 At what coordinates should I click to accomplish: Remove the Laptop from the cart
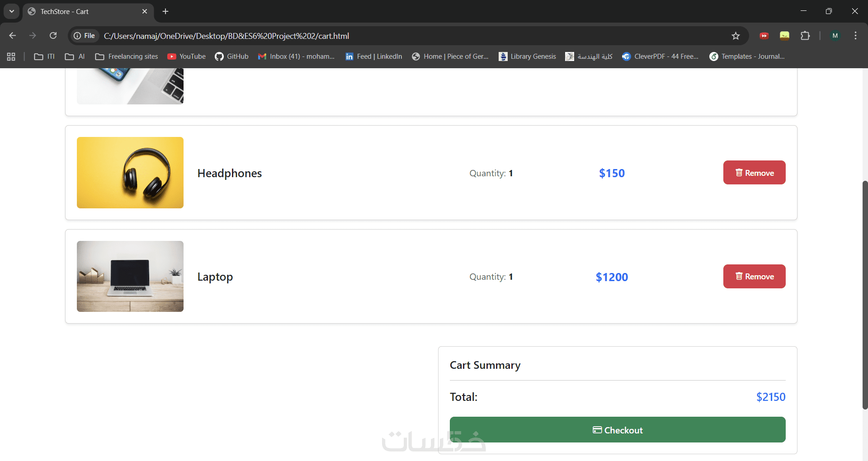[754, 276]
